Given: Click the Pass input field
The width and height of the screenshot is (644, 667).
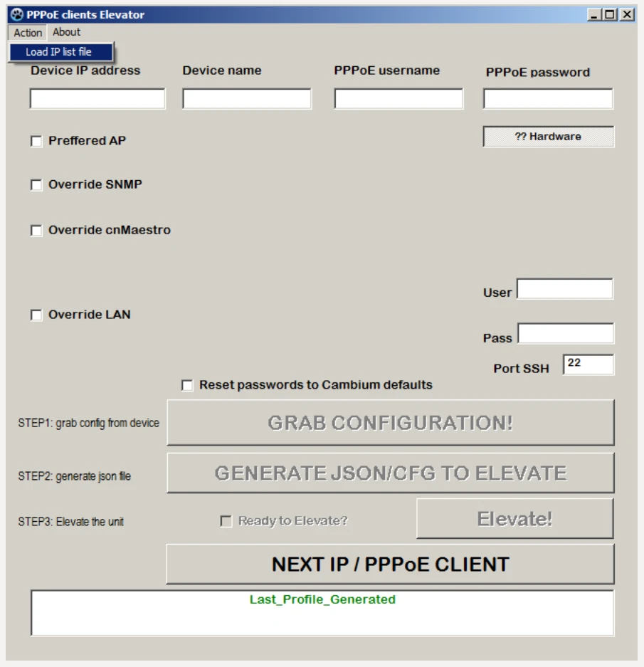Looking at the screenshot, I should coord(565,334).
